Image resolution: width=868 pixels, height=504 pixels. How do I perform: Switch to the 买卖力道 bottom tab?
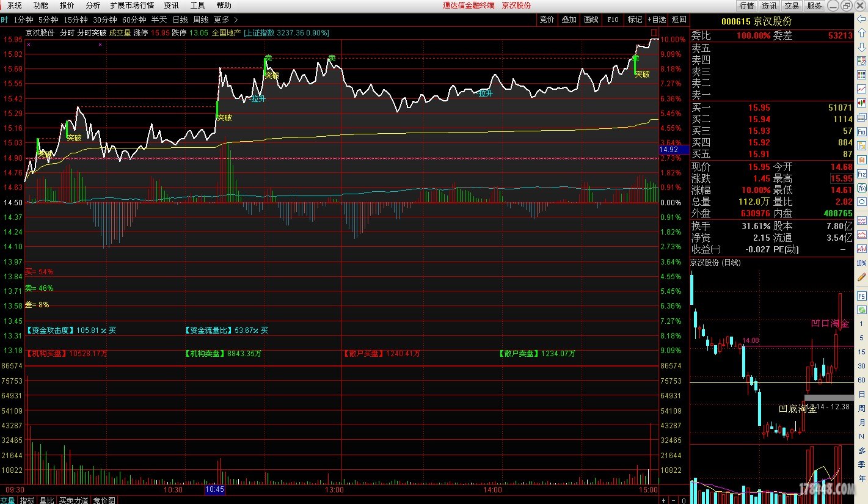point(73,500)
